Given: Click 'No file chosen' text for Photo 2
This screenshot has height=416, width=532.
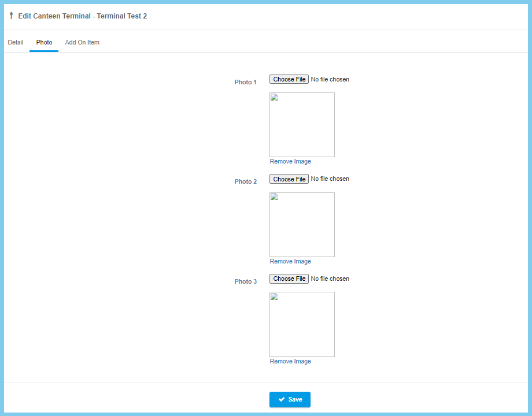Looking at the screenshot, I should click(330, 179).
